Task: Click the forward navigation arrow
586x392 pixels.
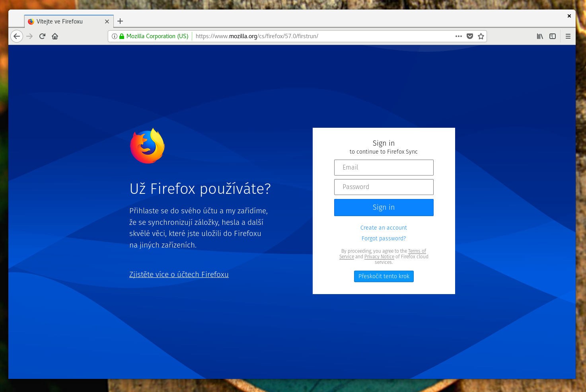Action: coord(29,36)
